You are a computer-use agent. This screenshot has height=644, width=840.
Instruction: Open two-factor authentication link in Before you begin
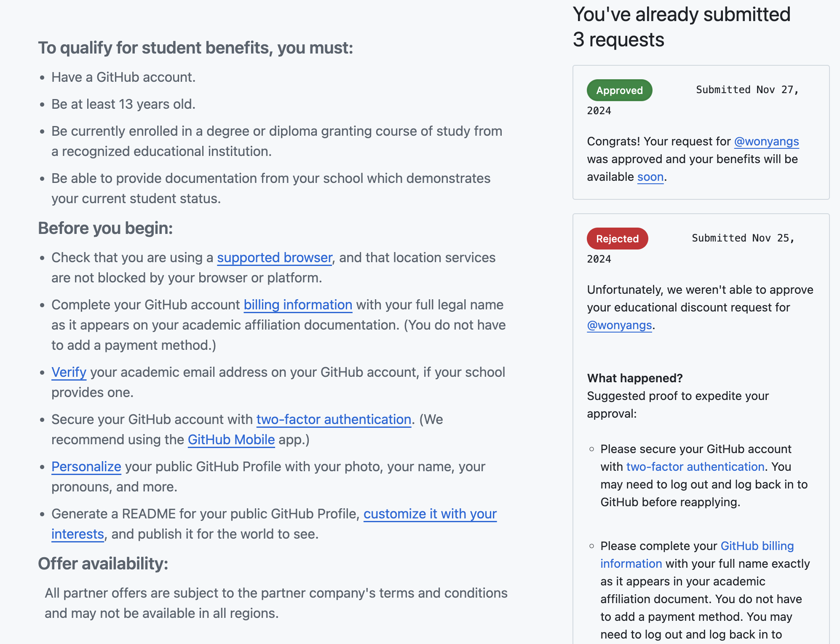click(x=334, y=419)
